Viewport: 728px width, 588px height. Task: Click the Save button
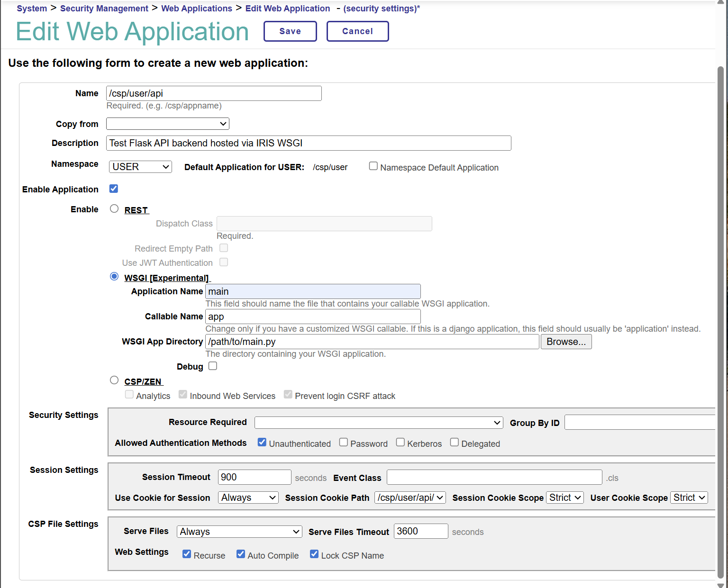click(x=290, y=31)
